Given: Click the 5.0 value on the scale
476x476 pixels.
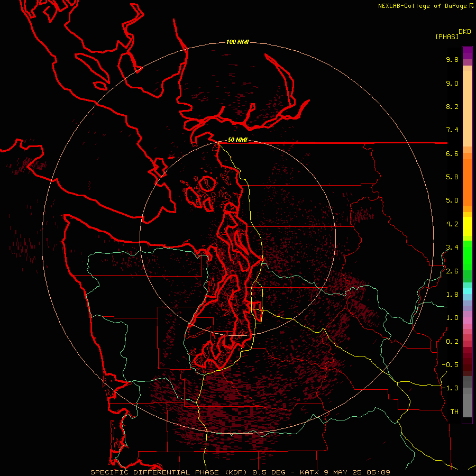Looking at the screenshot, I should tap(452, 200).
